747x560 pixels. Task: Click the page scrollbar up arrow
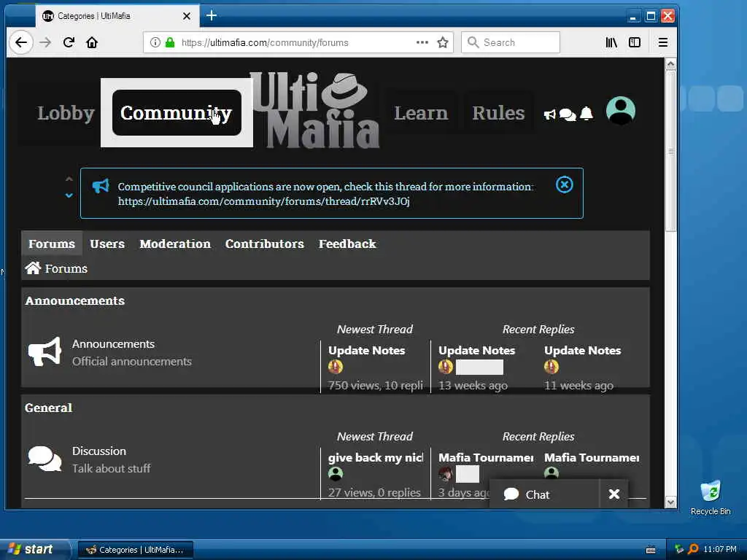tap(671, 64)
